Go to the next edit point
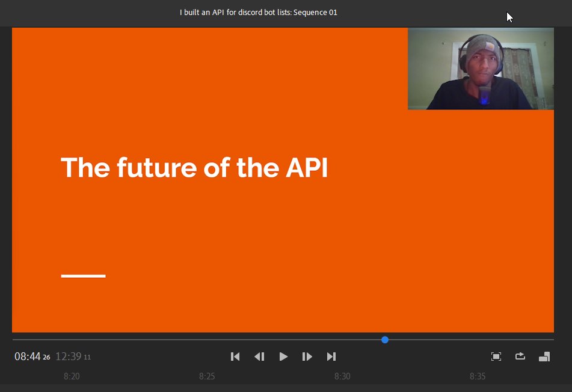 coord(331,357)
